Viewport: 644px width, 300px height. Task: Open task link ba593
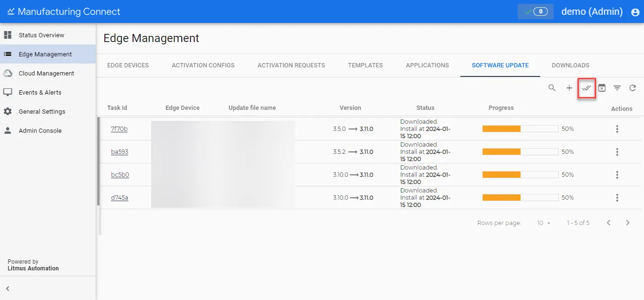pos(120,152)
